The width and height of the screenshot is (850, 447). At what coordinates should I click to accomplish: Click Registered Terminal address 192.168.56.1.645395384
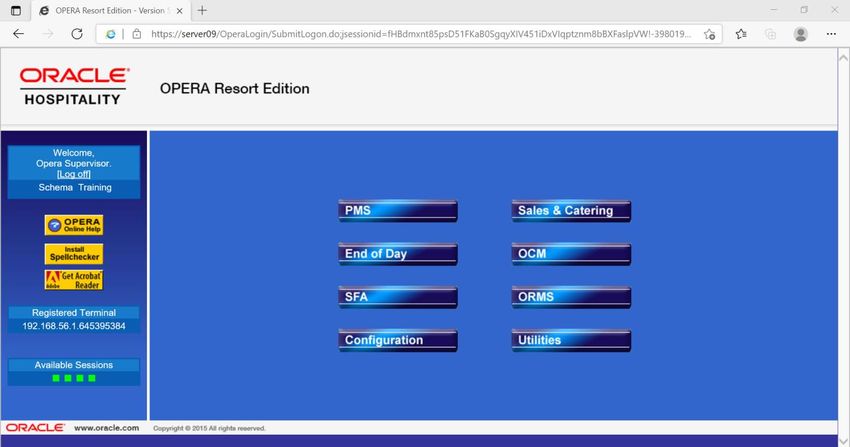pyautogui.click(x=74, y=326)
